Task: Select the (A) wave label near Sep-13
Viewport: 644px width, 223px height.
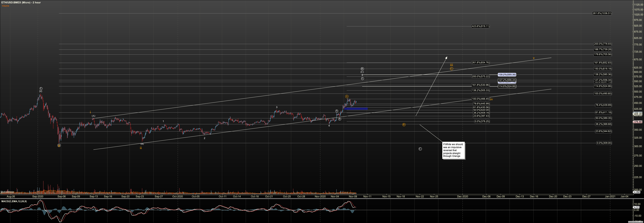Action: point(93,116)
